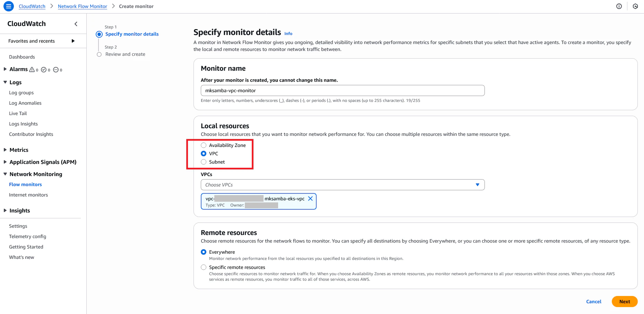Expand the Metrics section
The image size is (644, 314).
pyautogui.click(x=5, y=150)
